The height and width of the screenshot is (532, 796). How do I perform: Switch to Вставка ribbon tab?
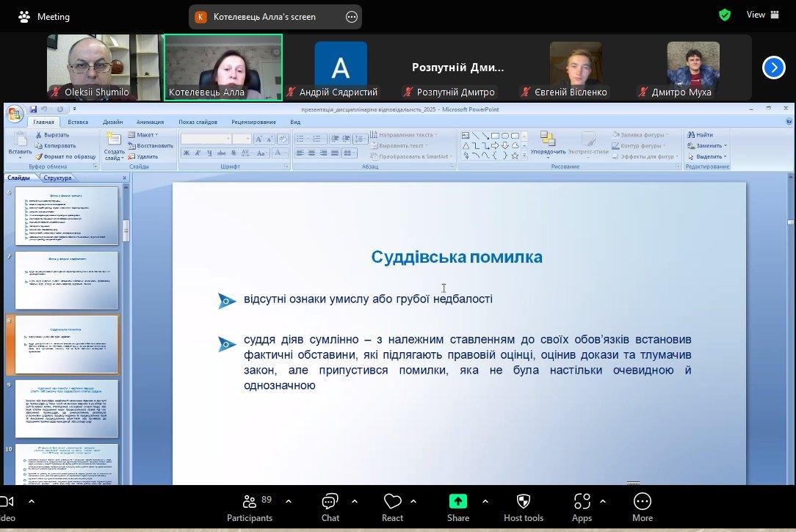click(x=78, y=122)
